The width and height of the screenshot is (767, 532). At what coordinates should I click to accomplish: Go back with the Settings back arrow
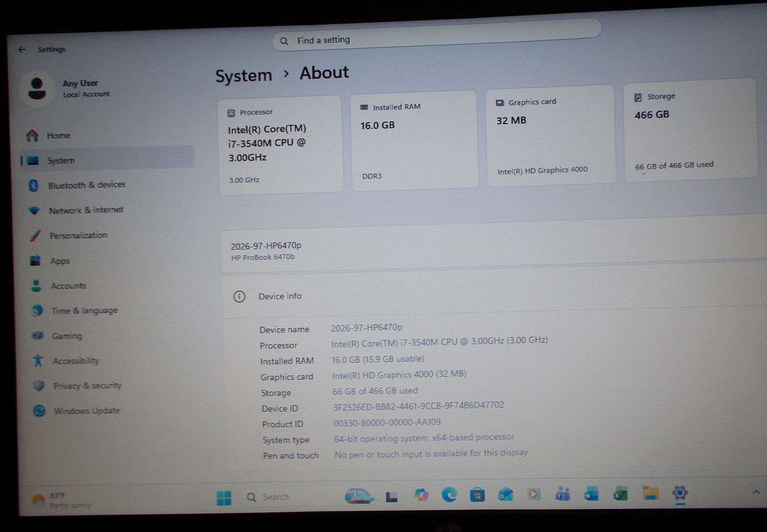[x=22, y=49]
